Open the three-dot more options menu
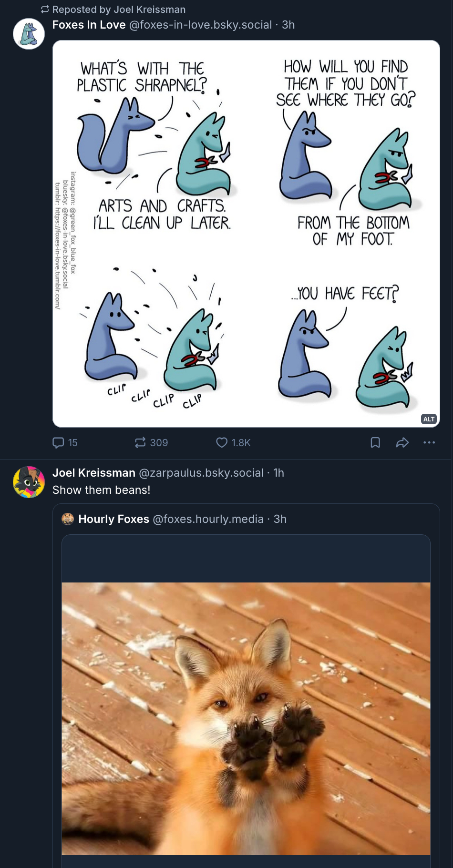Screen dimensions: 453x868 pyautogui.click(x=429, y=442)
